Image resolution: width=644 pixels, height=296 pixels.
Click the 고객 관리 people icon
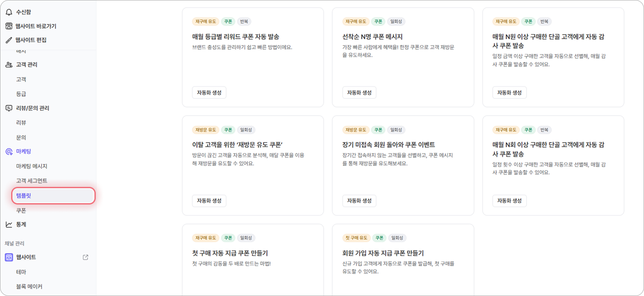click(9, 65)
